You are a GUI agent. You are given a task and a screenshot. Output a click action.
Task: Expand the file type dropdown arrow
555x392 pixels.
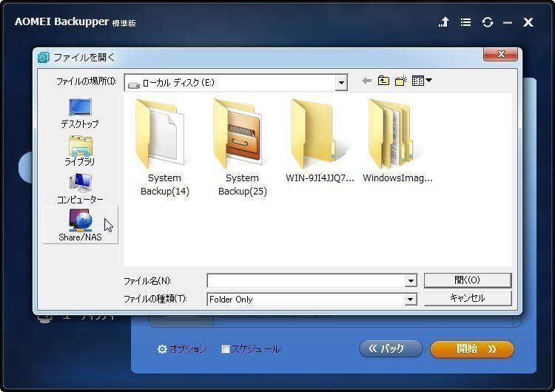(x=410, y=300)
